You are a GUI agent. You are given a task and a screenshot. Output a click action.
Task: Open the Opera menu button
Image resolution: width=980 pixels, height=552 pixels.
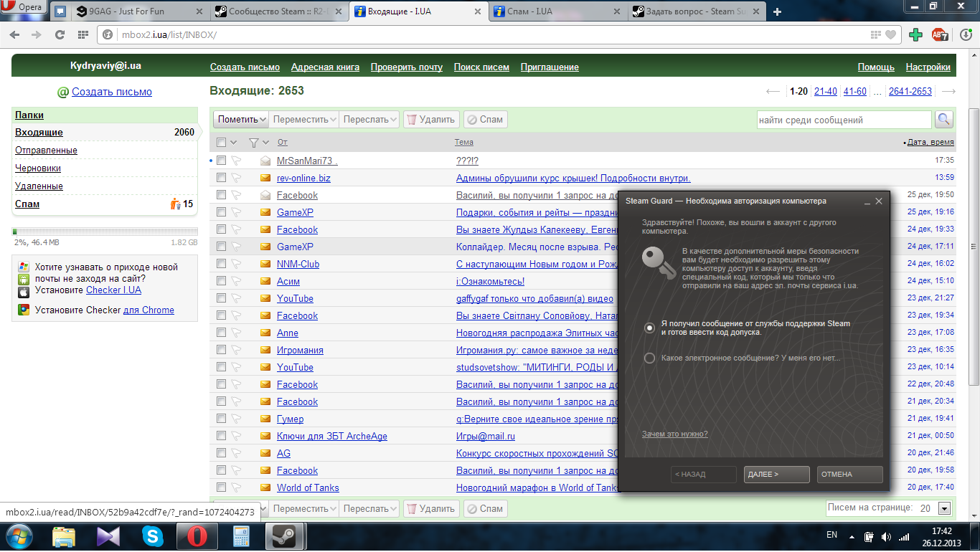(x=24, y=8)
